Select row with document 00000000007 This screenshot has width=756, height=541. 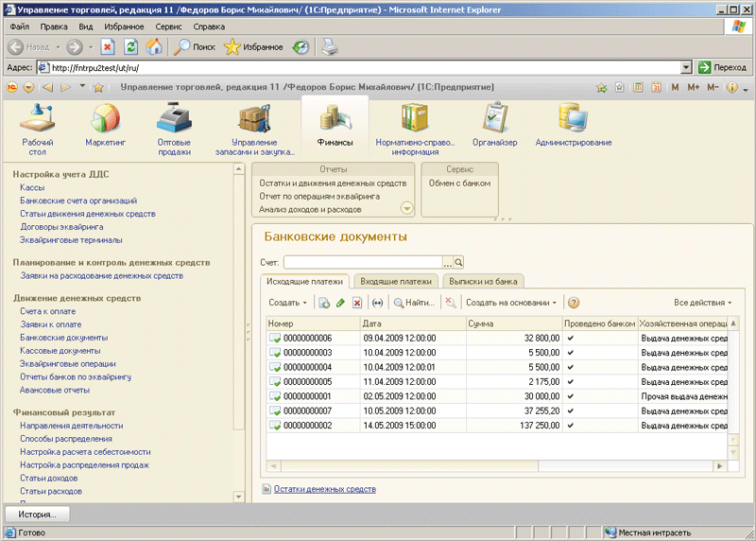497,411
